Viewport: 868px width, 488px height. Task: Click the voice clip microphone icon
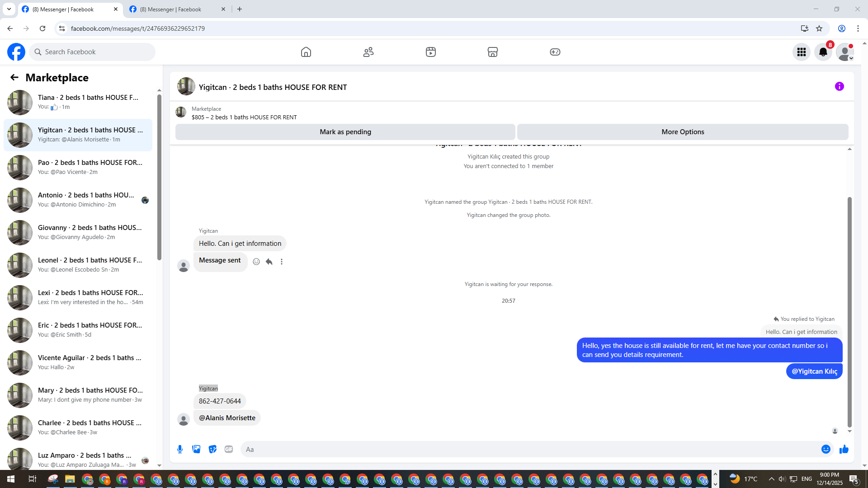(x=180, y=449)
